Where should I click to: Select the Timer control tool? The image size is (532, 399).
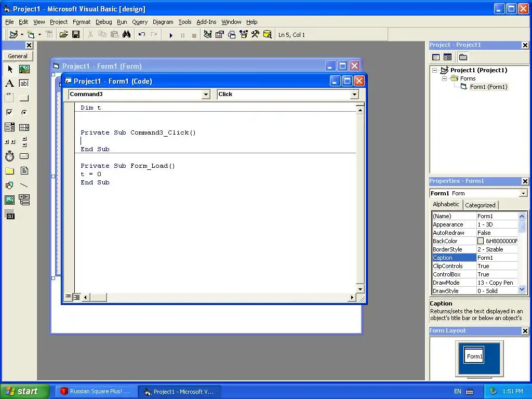click(10, 156)
